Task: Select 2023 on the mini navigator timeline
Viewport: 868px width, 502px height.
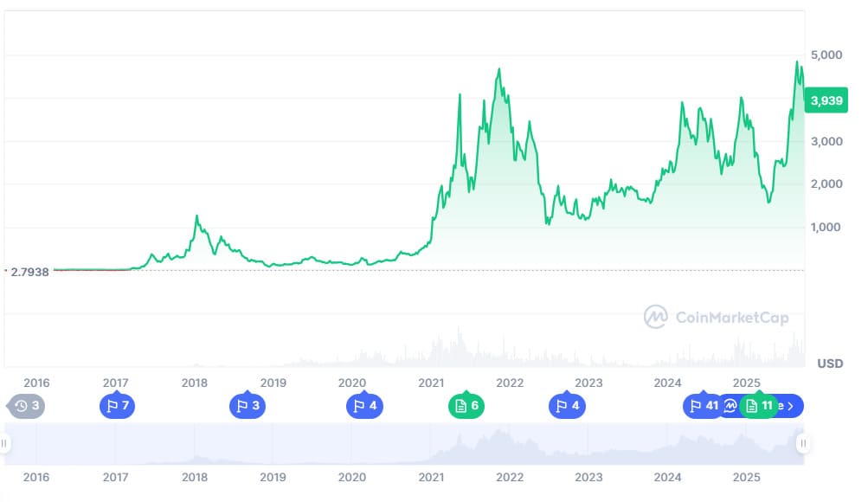Action: 588,477
